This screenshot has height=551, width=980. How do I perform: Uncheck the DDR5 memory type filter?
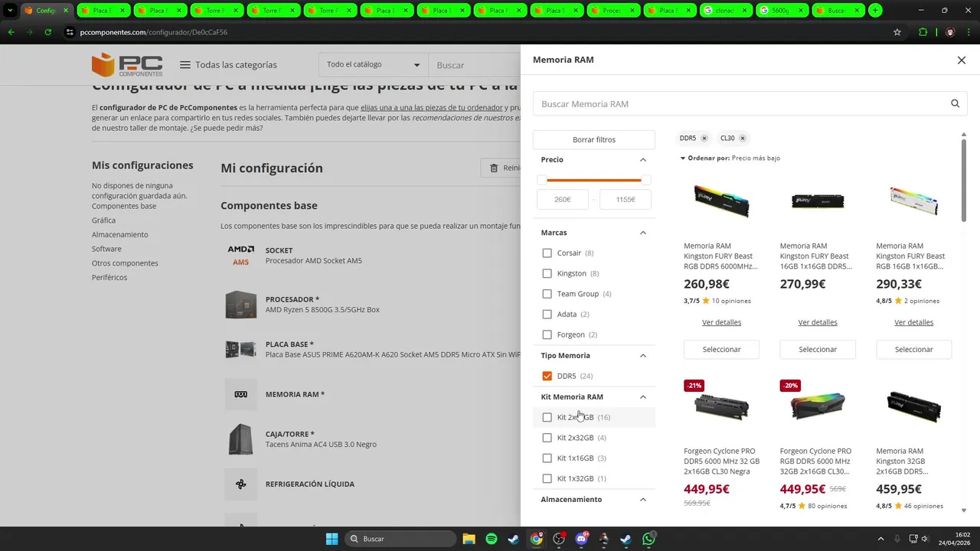click(x=547, y=376)
